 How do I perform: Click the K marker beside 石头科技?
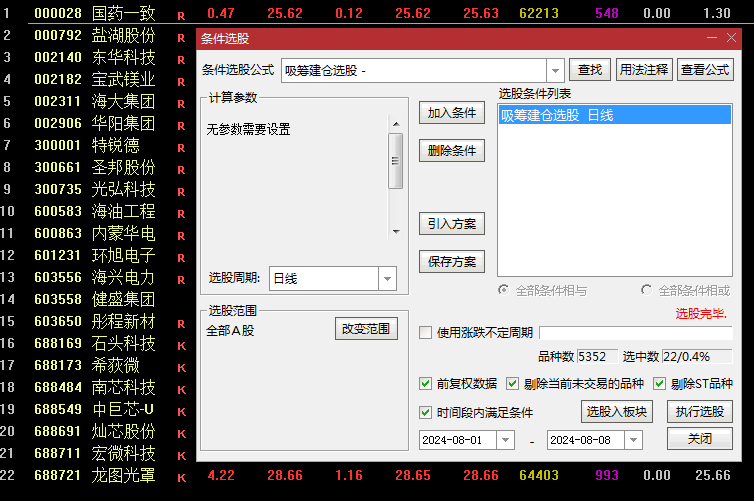181,346
